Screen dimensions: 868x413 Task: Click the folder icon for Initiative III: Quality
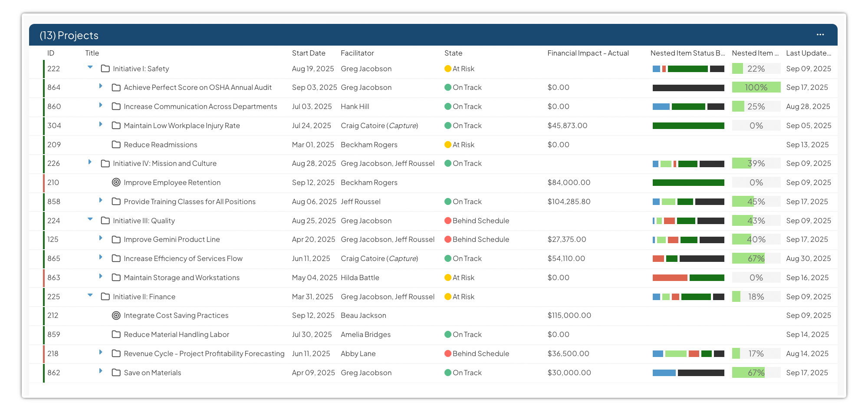[105, 221]
